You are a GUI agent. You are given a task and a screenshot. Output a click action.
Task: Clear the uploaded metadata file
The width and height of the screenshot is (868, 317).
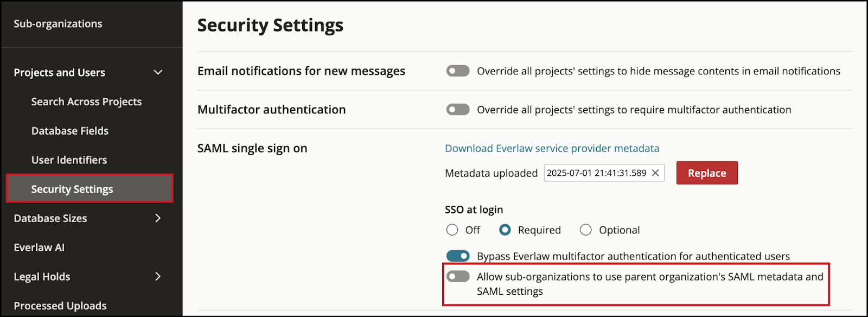(656, 173)
